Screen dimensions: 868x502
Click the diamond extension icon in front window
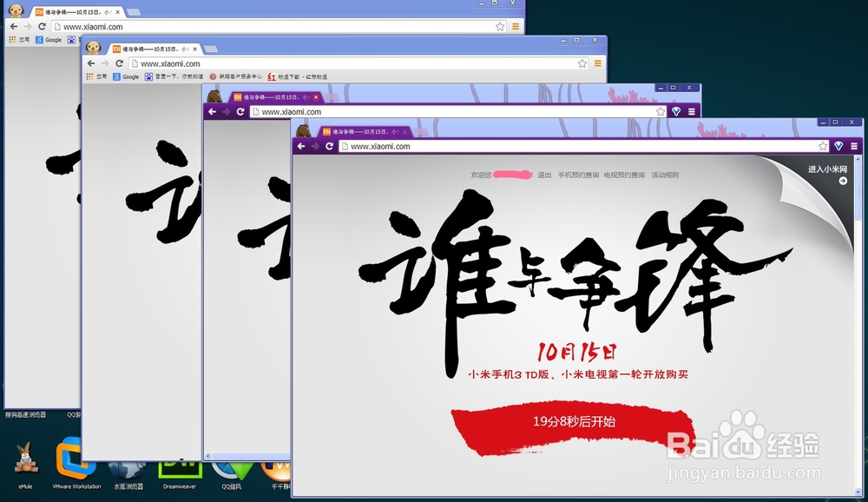pos(838,146)
